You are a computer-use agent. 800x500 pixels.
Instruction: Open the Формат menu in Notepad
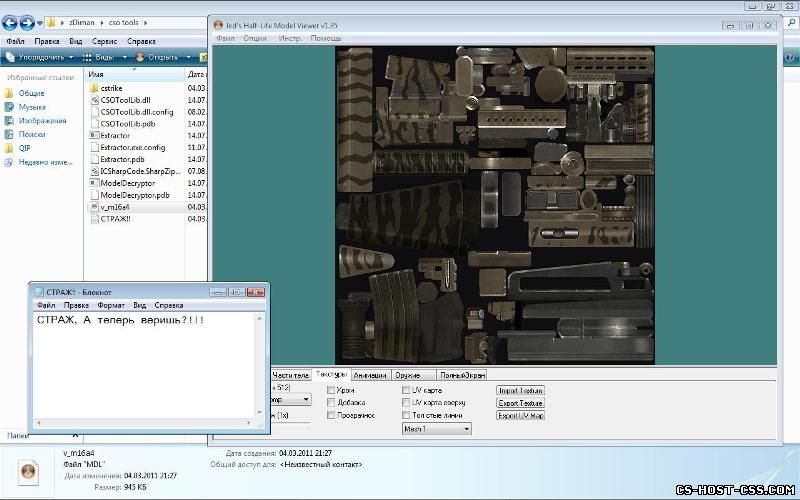111,305
